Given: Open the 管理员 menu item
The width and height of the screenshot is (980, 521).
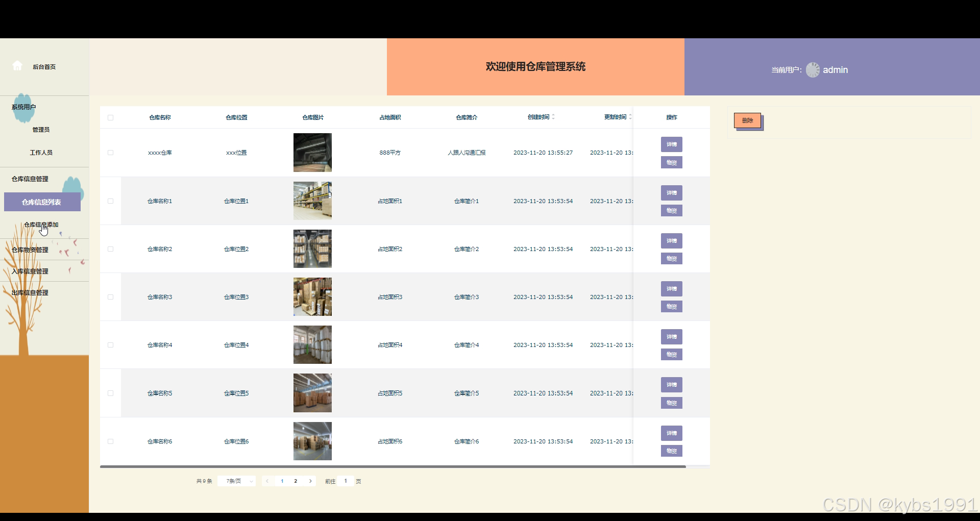Looking at the screenshot, I should click(x=41, y=130).
